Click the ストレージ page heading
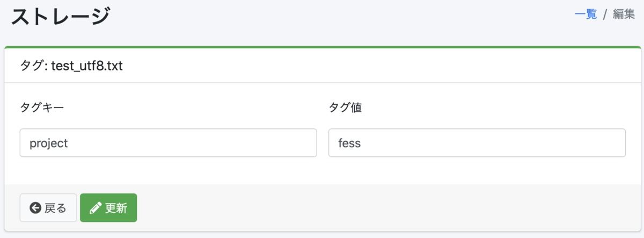Screen dimensions: 644x238 tap(61, 17)
